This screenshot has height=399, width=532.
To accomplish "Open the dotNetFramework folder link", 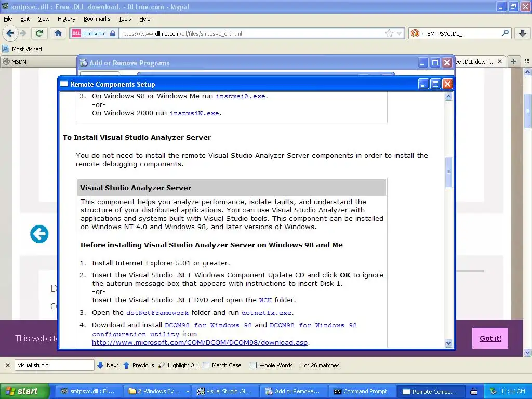I will click(x=157, y=313).
